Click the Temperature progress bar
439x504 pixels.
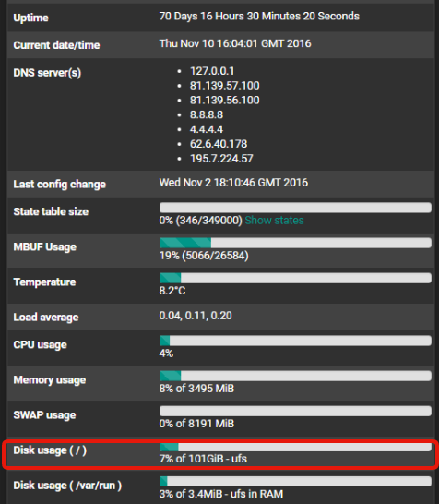[x=295, y=278]
